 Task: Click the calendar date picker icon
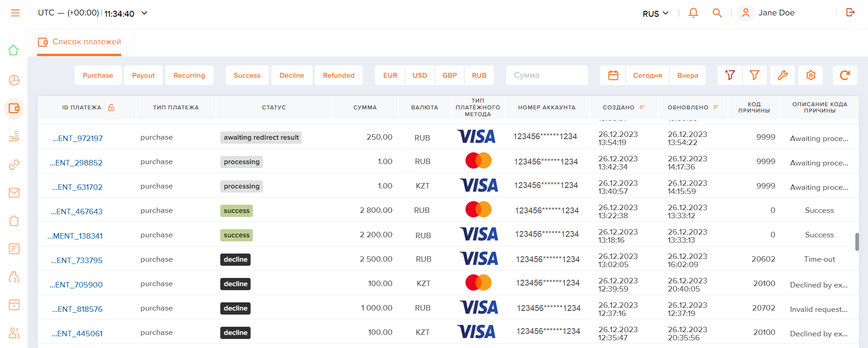613,75
